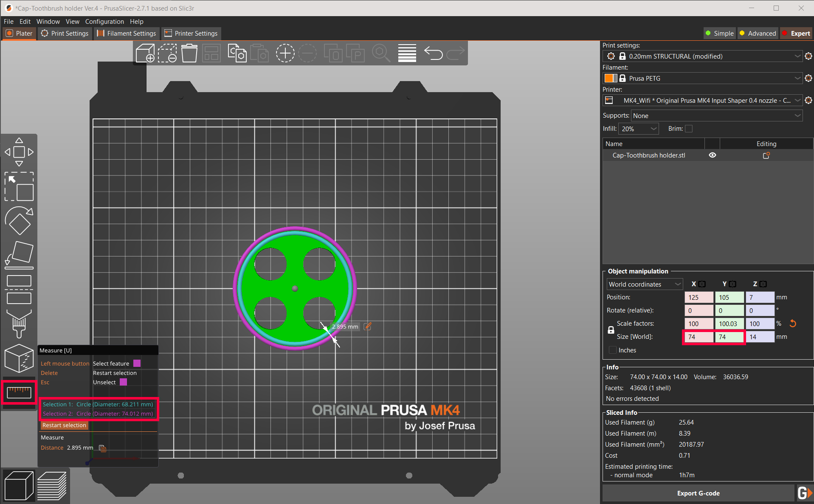Toggle the scale factors lock icon
The image size is (814, 504).
point(611,330)
